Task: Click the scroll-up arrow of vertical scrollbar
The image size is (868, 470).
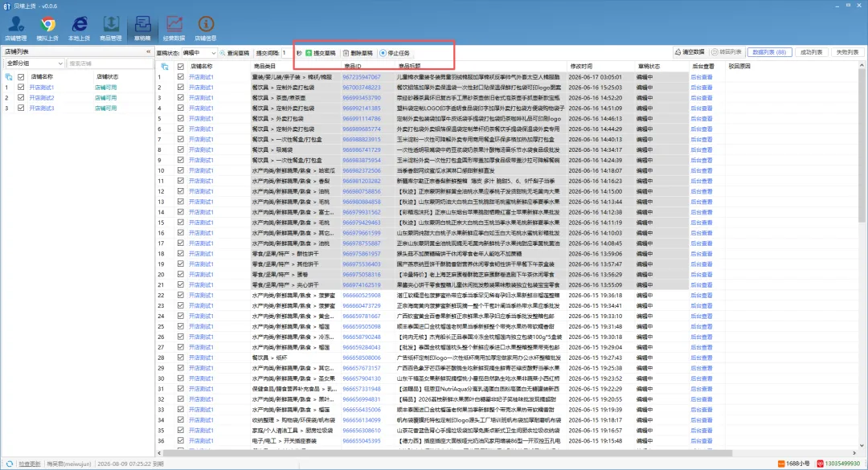Action: point(862,65)
